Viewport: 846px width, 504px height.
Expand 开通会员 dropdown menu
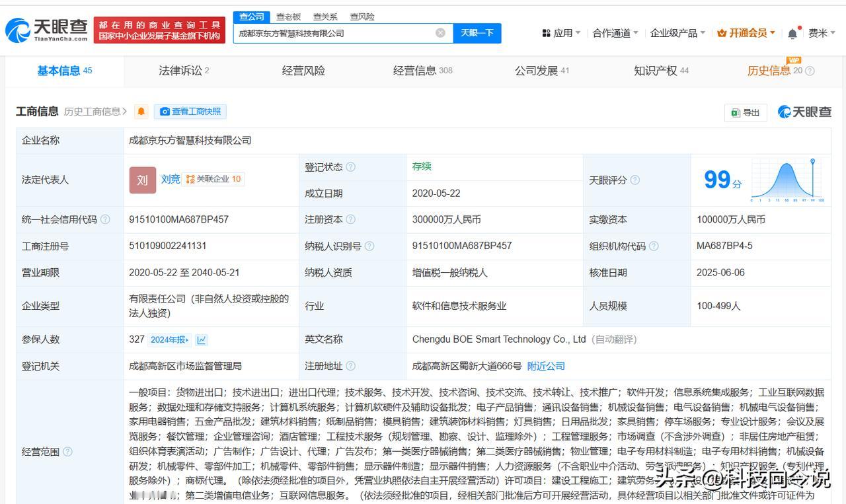pyautogui.click(x=746, y=33)
